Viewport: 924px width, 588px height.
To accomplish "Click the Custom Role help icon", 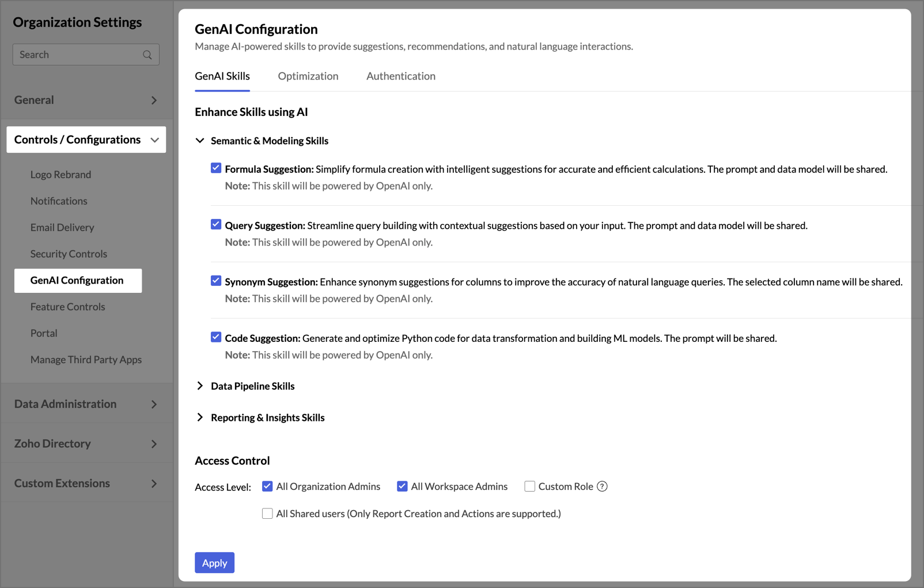I will tap(602, 487).
